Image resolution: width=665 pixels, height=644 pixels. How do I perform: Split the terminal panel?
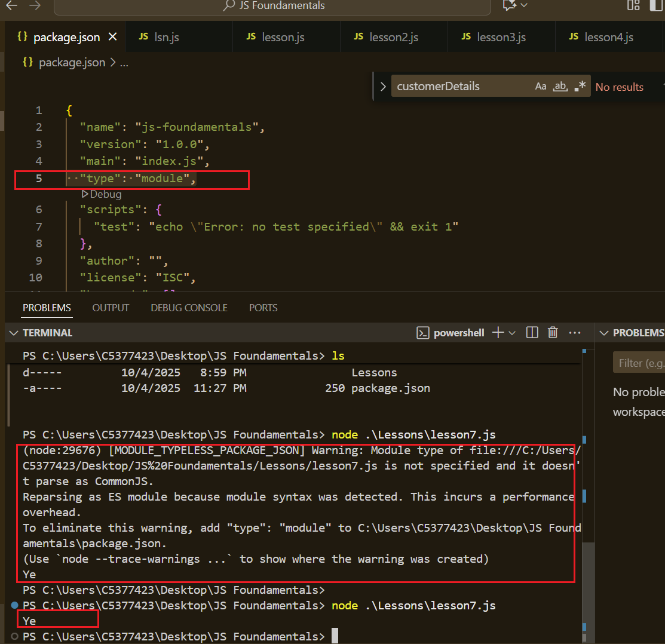531,332
